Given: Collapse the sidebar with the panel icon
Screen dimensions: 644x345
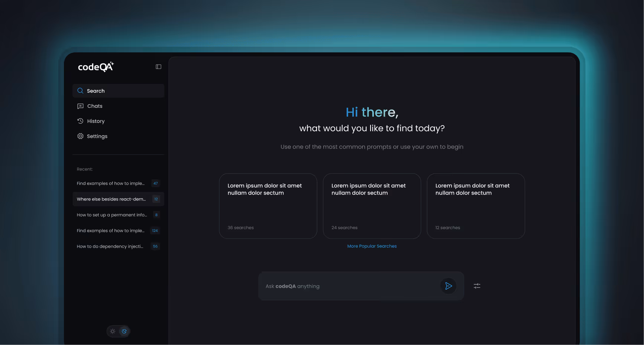Looking at the screenshot, I should pos(159,66).
